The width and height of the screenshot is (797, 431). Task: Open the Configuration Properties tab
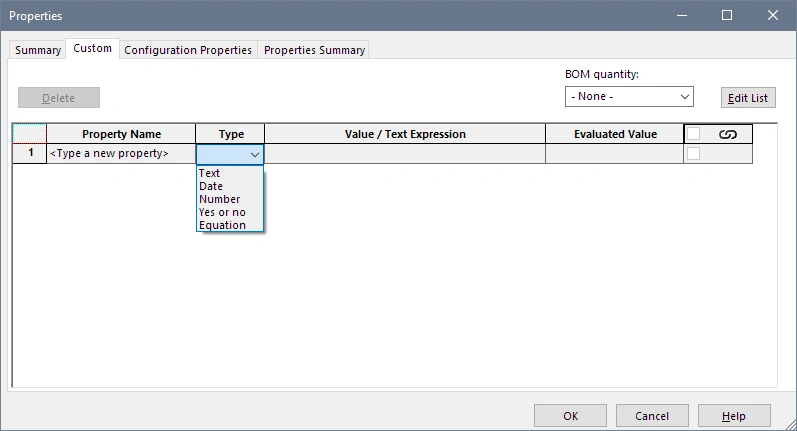tap(188, 50)
